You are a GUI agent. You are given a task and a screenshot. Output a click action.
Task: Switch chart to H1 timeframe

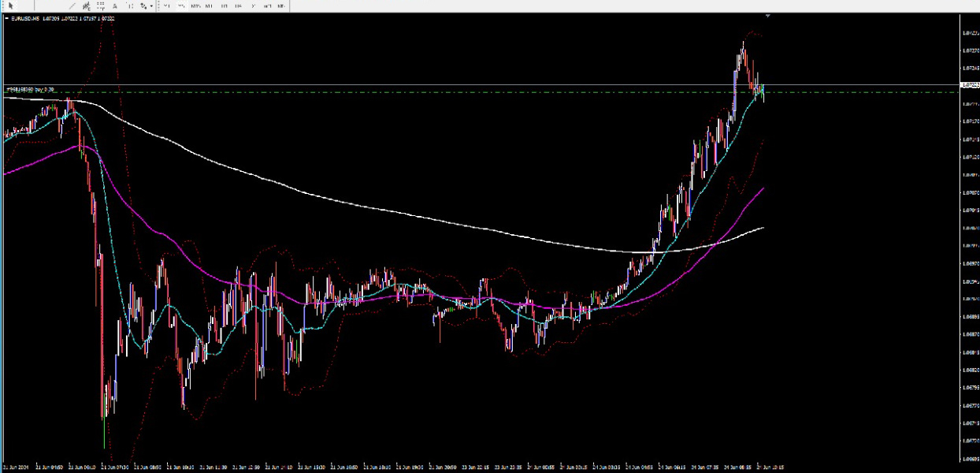[x=224, y=6]
